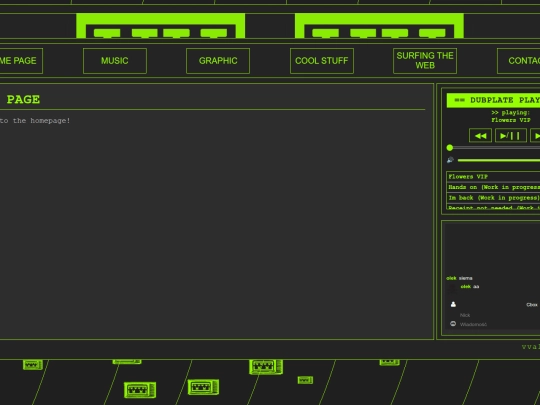Open the MUSIC page
The width and height of the screenshot is (540, 405).
pos(115,61)
